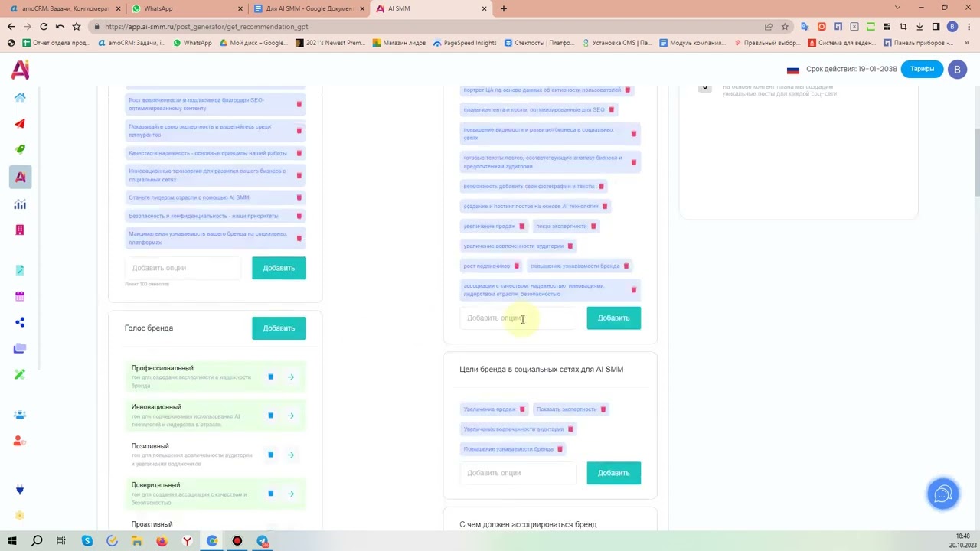The width and height of the screenshot is (980, 551).
Task: Open the user avatar 'B' menu
Action: point(957,69)
